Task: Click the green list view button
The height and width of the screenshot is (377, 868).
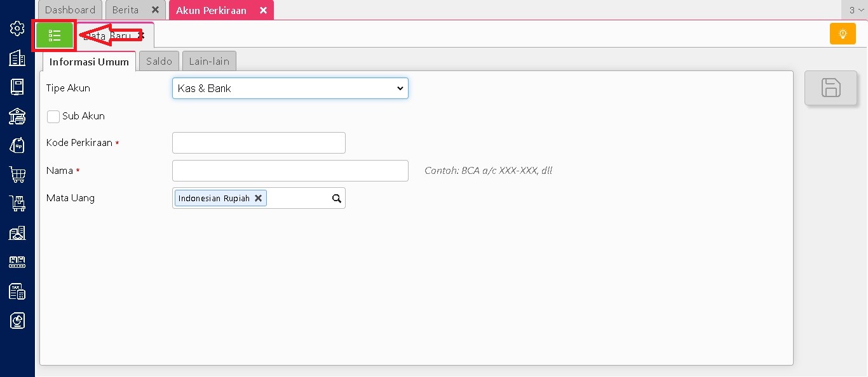Action: tap(55, 36)
